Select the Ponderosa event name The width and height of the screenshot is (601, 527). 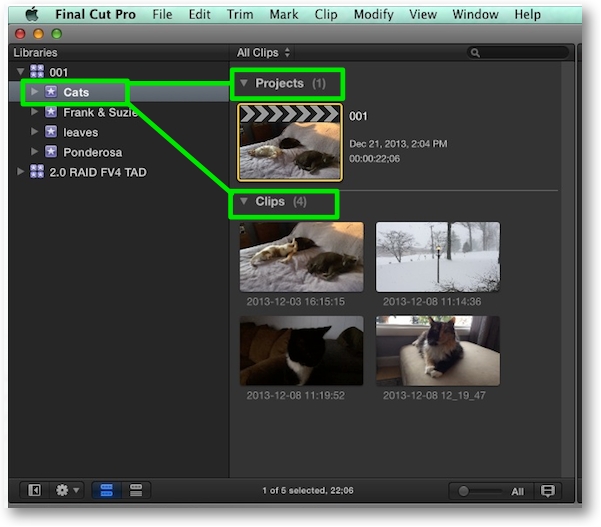tap(93, 153)
